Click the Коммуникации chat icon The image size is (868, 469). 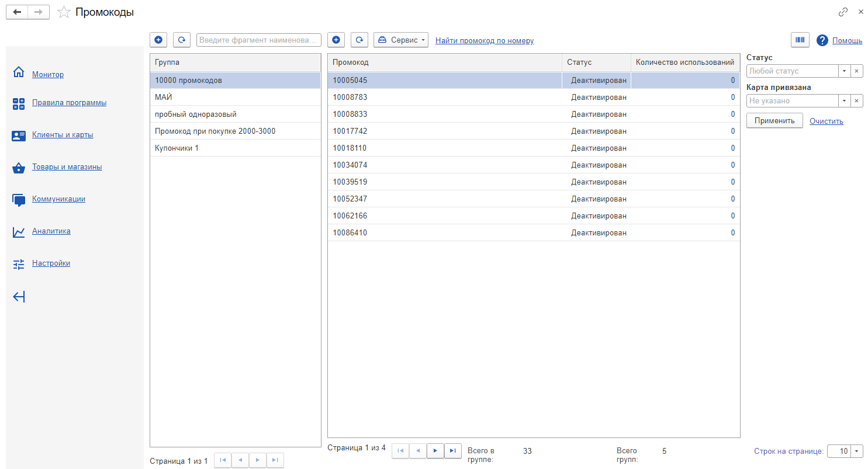click(x=19, y=200)
